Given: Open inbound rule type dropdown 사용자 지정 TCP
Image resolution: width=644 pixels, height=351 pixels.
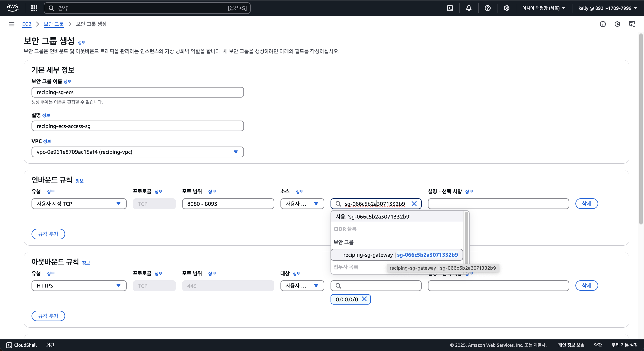Looking at the screenshot, I should pyautogui.click(x=79, y=203).
